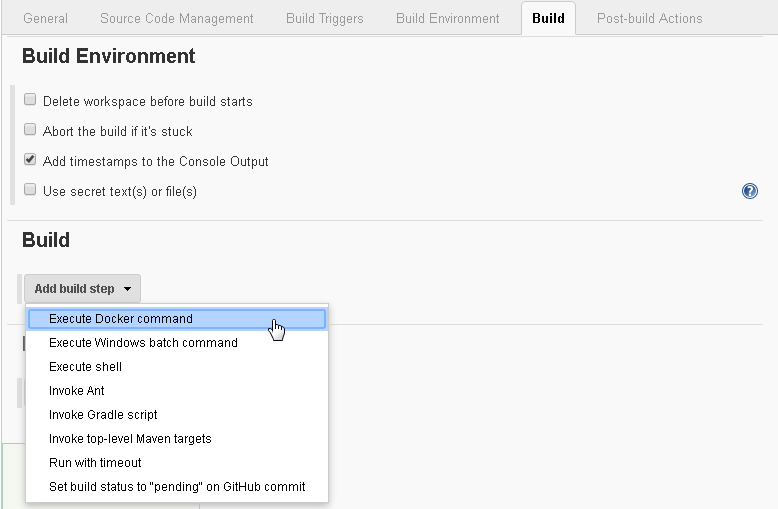Uncheck Add timestamps to the Console Output

pos(30,160)
